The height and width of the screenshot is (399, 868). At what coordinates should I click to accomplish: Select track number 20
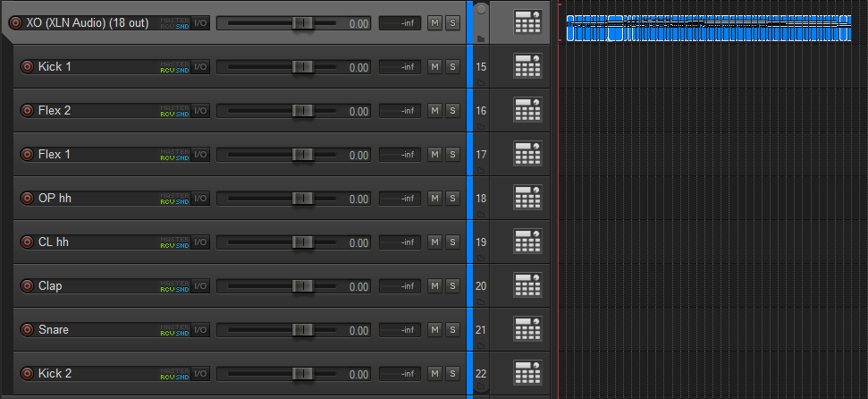[481, 286]
